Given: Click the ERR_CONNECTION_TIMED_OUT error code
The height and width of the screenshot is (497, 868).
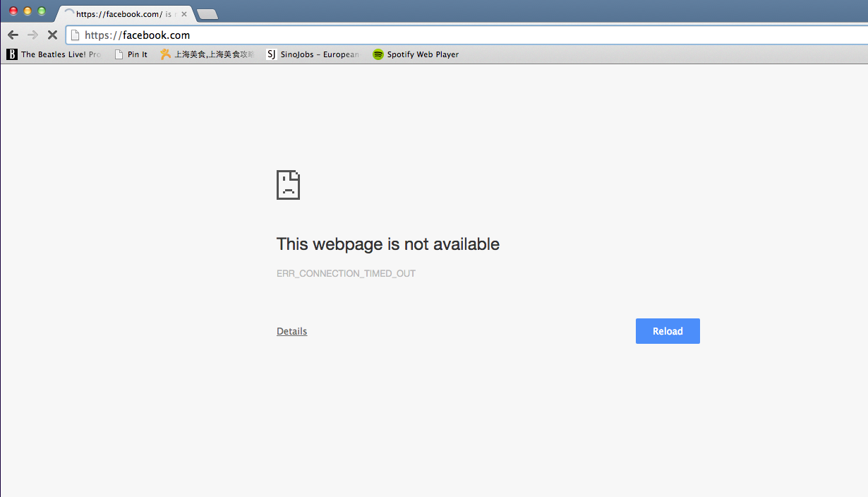Looking at the screenshot, I should (x=346, y=273).
